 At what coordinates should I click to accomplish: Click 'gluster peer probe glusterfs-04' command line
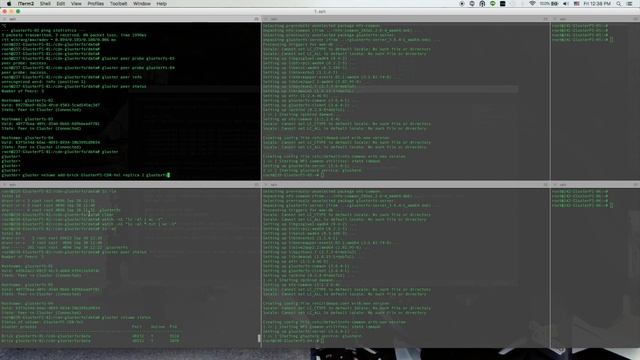[x=88, y=68]
